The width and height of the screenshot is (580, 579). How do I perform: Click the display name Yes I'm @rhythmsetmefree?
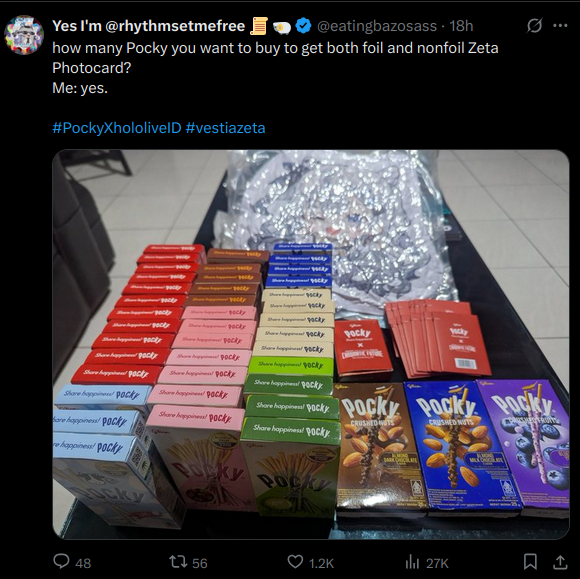point(148,26)
